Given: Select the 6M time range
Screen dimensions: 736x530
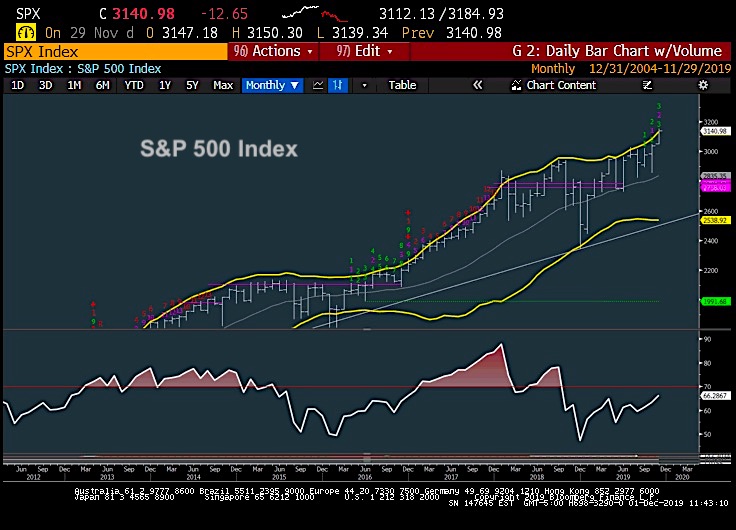Looking at the screenshot, I should pyautogui.click(x=102, y=85).
